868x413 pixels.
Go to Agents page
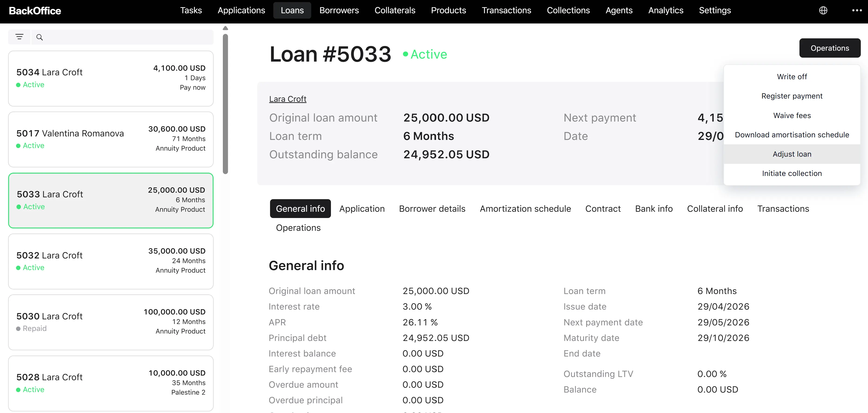pos(619,10)
